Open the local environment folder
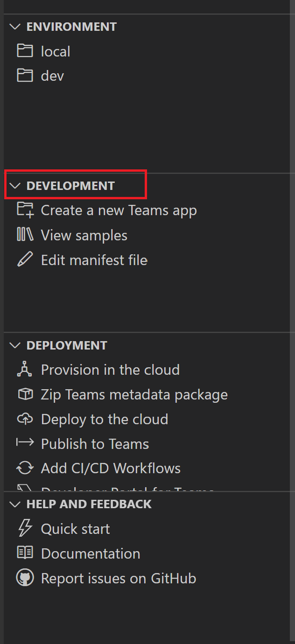 click(x=56, y=50)
